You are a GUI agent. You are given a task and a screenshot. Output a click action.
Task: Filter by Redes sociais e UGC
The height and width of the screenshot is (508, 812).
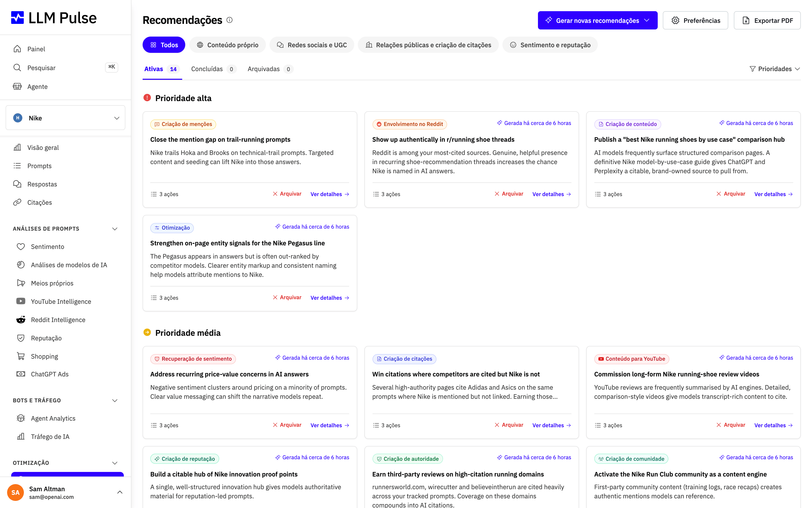[x=312, y=45]
